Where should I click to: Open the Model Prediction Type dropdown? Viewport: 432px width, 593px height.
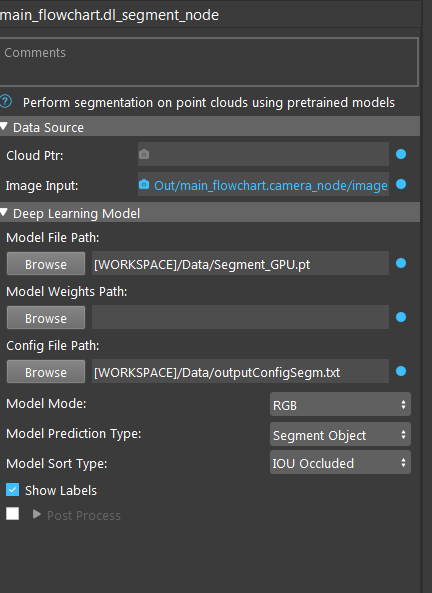pyautogui.click(x=340, y=434)
